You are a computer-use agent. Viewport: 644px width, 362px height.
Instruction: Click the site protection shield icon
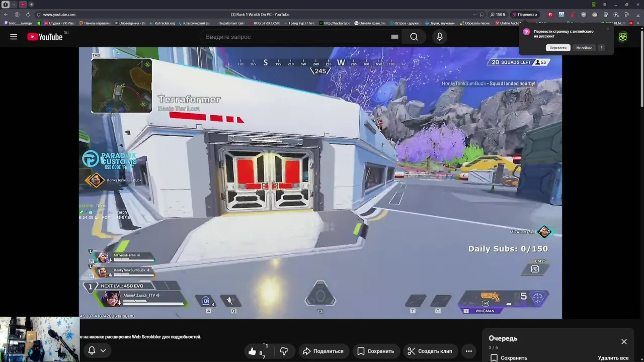(x=38, y=15)
